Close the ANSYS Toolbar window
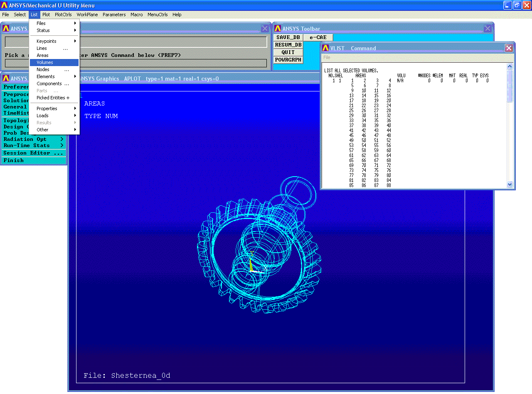 pyautogui.click(x=488, y=29)
